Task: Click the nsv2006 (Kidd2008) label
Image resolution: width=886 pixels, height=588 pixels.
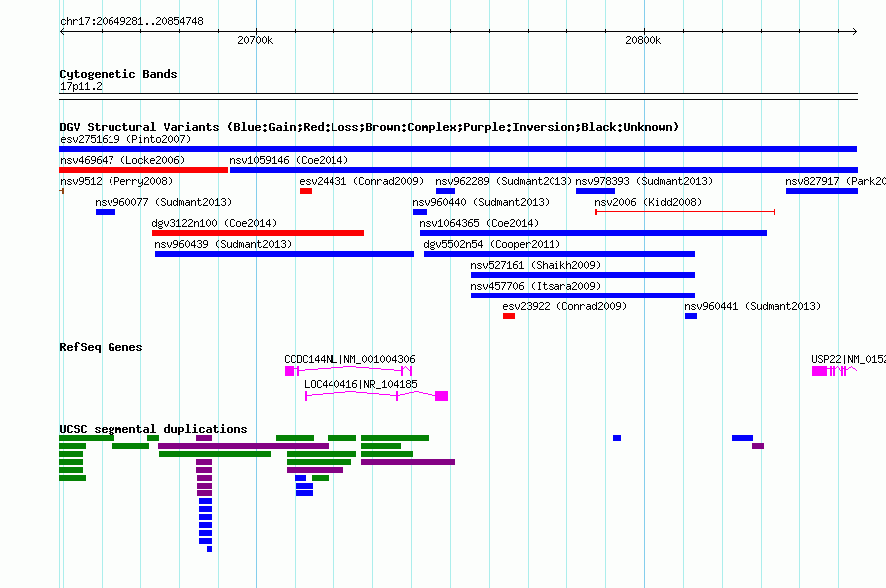Action: click(x=648, y=202)
